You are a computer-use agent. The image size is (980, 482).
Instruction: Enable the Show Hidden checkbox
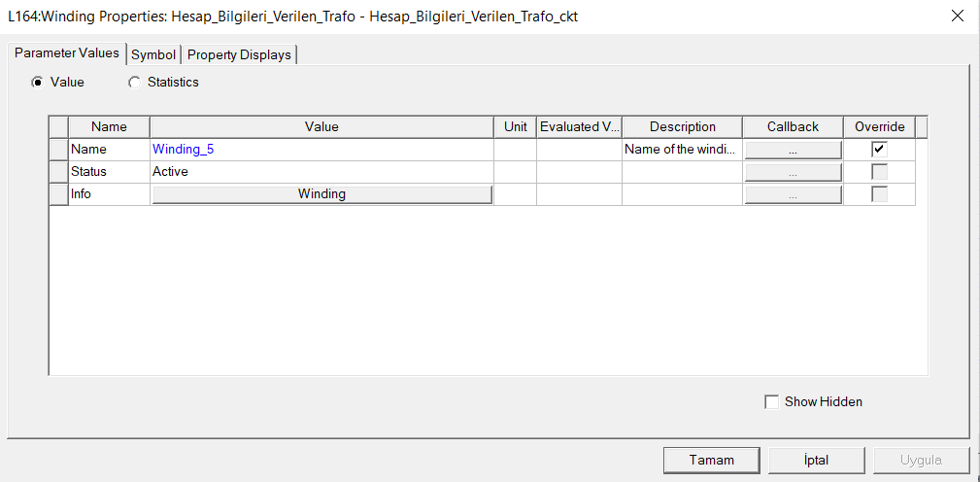(x=772, y=401)
